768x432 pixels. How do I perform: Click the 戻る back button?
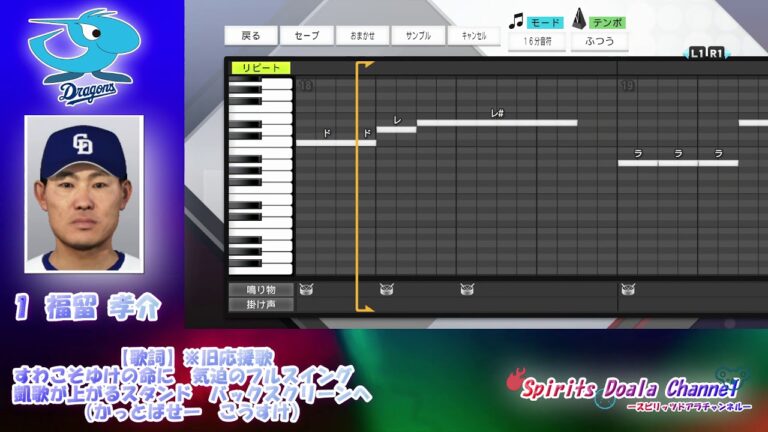coord(251,36)
